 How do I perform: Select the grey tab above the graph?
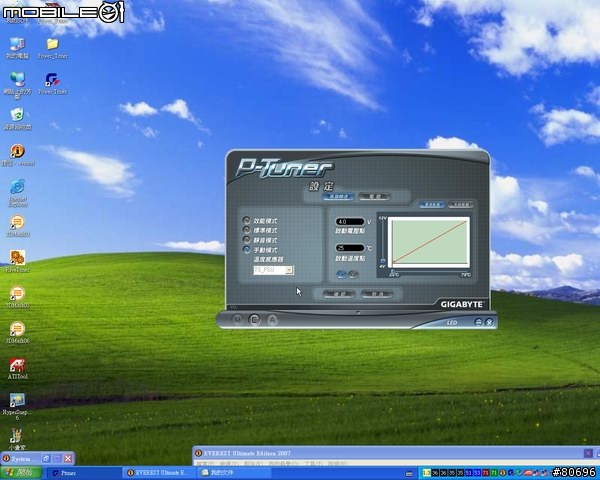[461, 204]
